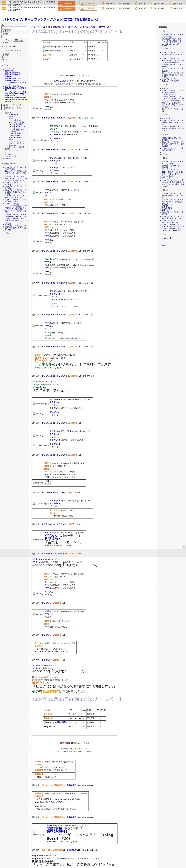Click the D2ndテストXその2818 article title
This screenshot has height=868, width=186.
click(x=72, y=27)
